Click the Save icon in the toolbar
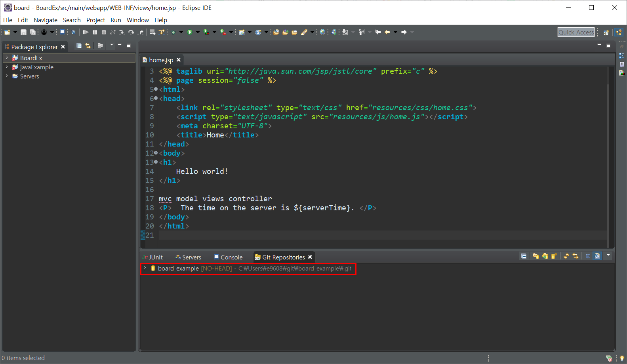Viewport: 627px width, 364px height. point(23,32)
